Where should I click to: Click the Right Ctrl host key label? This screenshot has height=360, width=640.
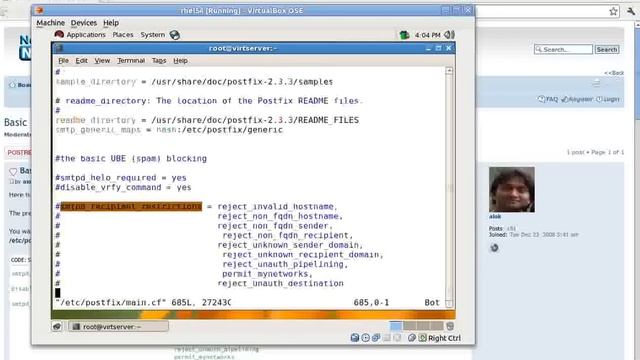point(444,338)
